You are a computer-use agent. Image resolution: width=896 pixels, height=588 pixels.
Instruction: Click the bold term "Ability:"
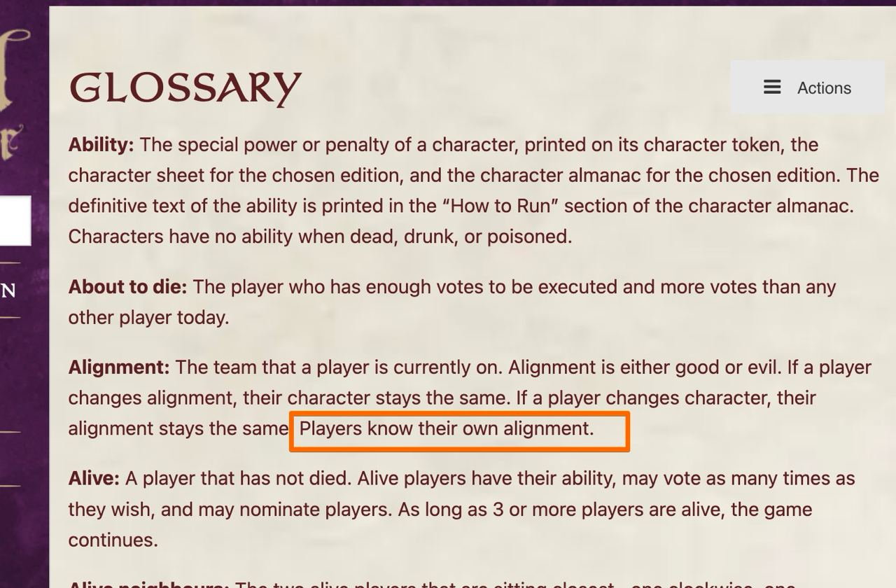pyautogui.click(x=101, y=145)
